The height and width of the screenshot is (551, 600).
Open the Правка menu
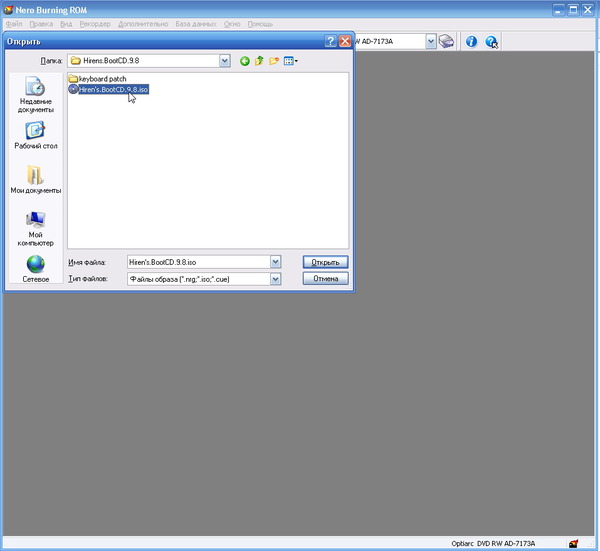pyautogui.click(x=41, y=24)
